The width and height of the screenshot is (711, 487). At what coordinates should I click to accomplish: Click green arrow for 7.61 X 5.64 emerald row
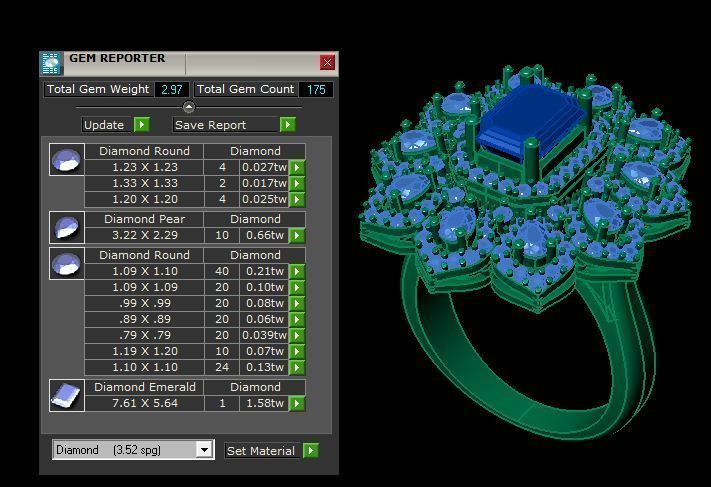click(297, 403)
